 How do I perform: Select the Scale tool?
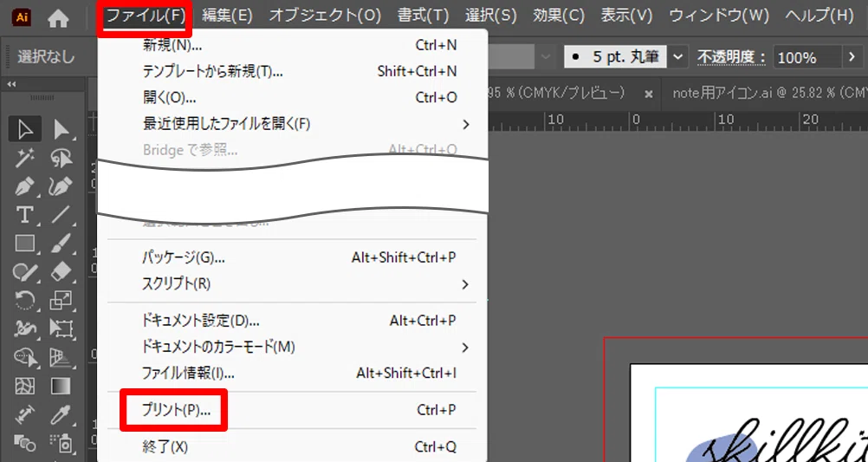[x=61, y=300]
